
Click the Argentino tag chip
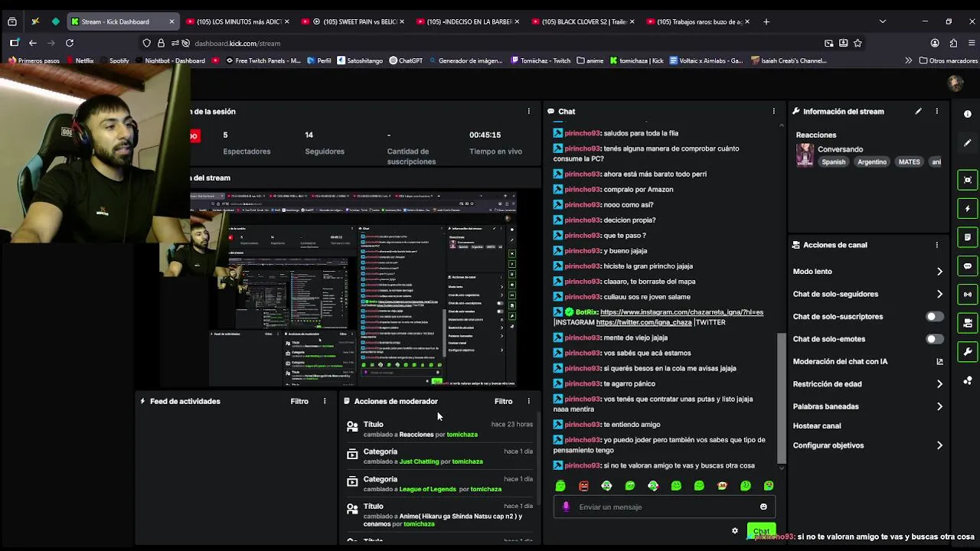pos(872,162)
